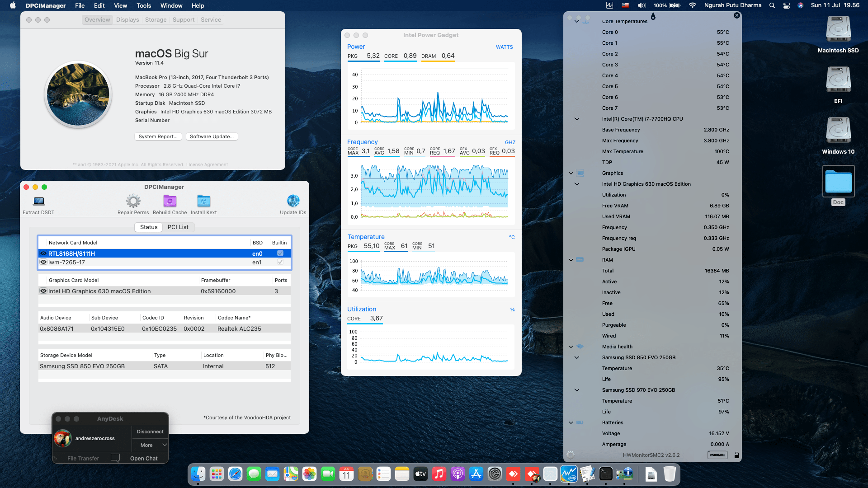Click the Extract DSDT toolbar icon

click(38, 201)
